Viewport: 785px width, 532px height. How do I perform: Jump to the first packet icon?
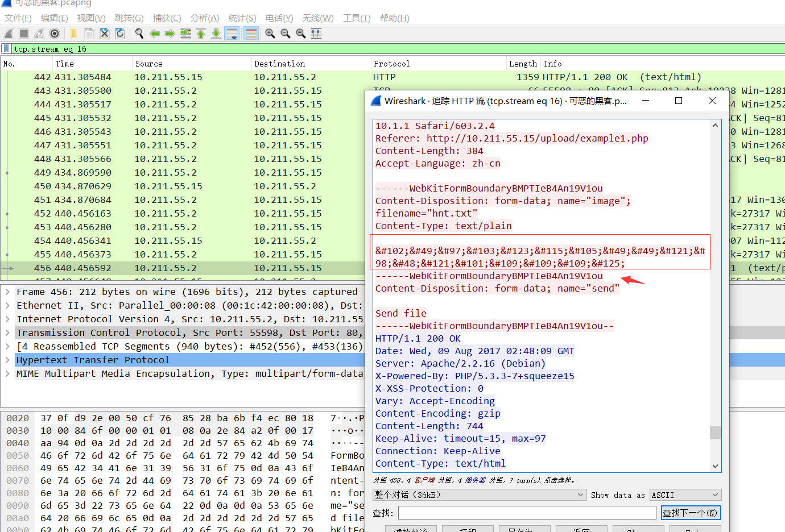pyautogui.click(x=201, y=34)
